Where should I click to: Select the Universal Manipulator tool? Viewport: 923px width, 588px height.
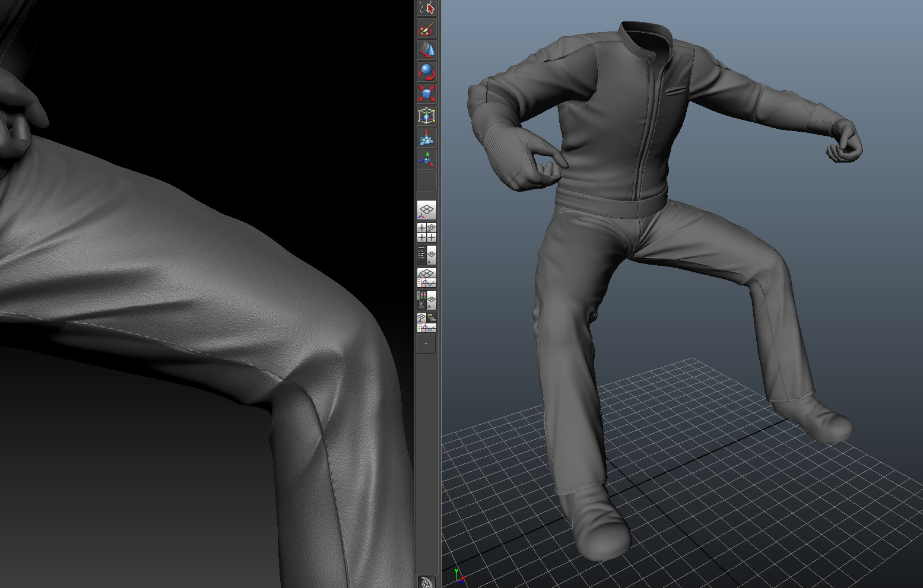[427, 116]
